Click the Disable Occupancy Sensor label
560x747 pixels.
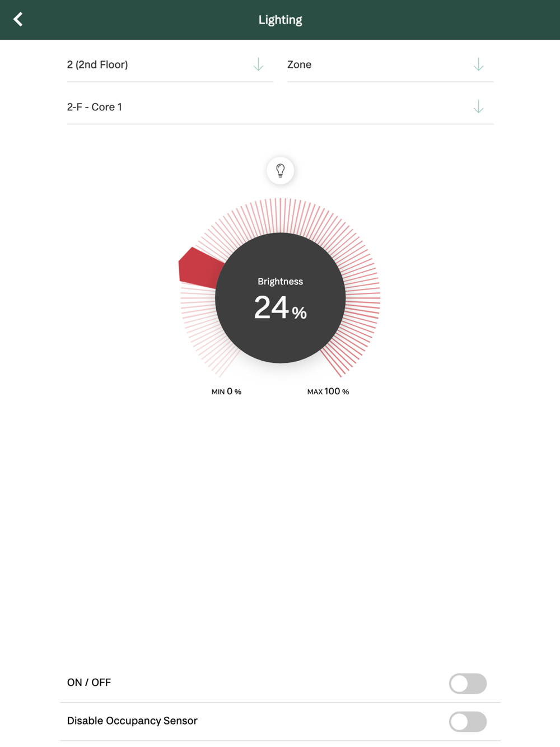tap(132, 721)
